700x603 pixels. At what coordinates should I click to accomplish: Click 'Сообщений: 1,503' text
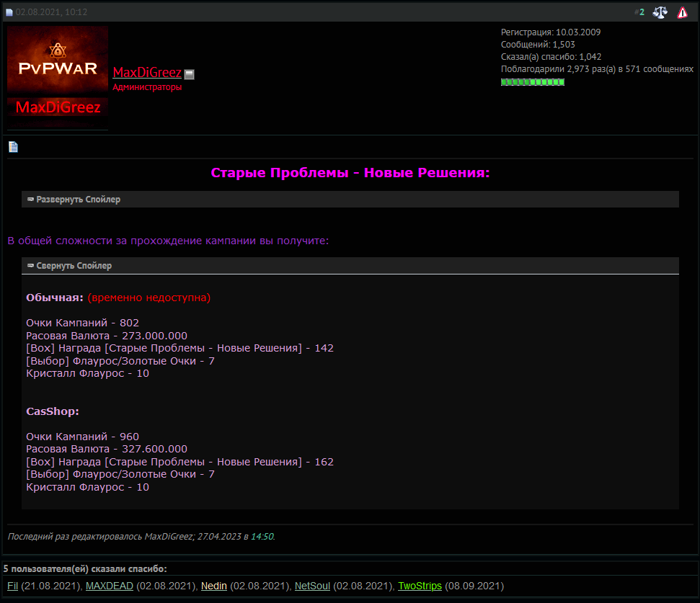538,45
